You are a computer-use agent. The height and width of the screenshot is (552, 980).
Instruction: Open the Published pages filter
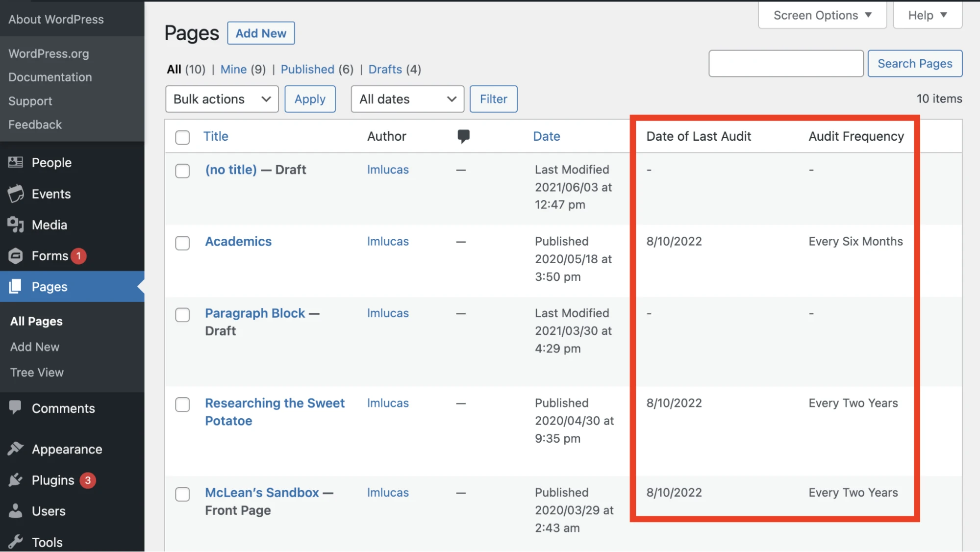click(307, 69)
